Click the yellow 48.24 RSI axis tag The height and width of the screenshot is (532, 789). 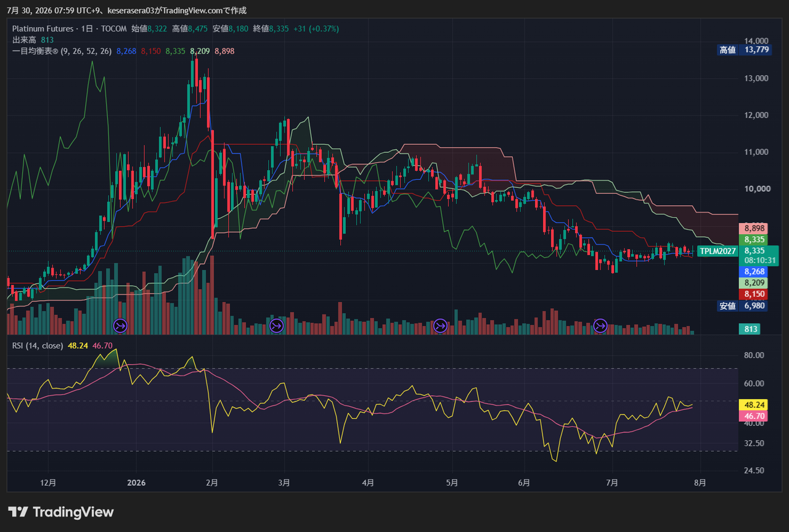(x=754, y=405)
